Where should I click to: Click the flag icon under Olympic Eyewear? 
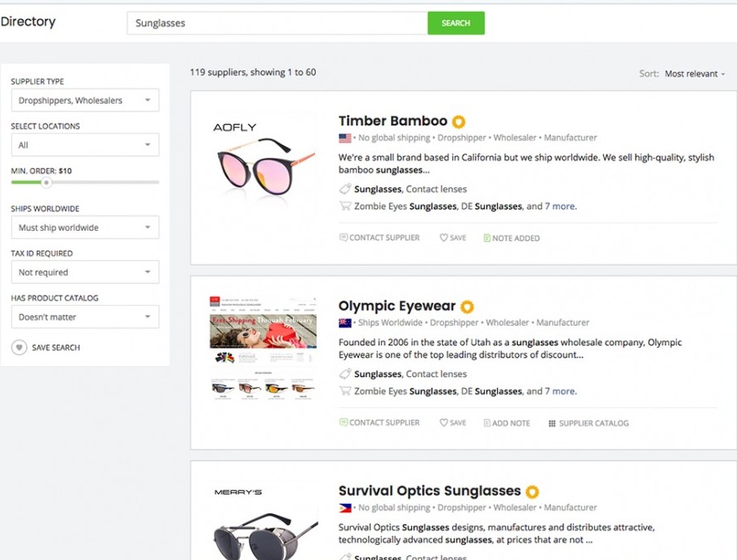pyautogui.click(x=345, y=323)
